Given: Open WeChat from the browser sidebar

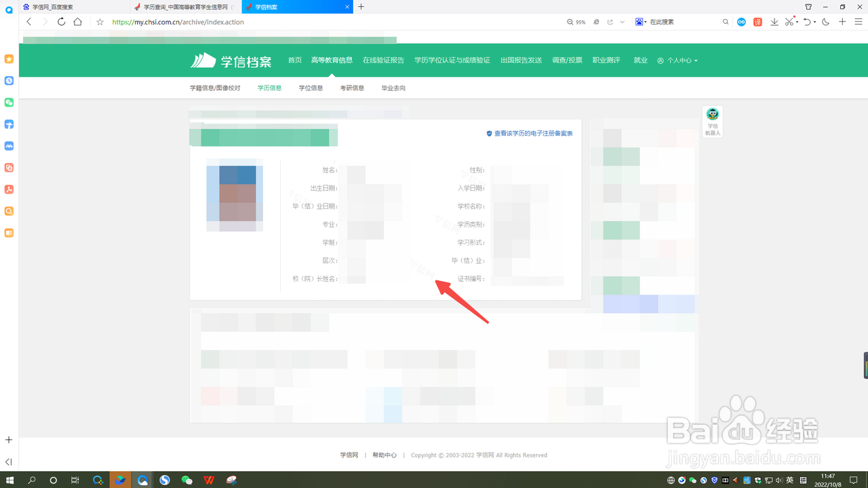Looking at the screenshot, I should 9,102.
